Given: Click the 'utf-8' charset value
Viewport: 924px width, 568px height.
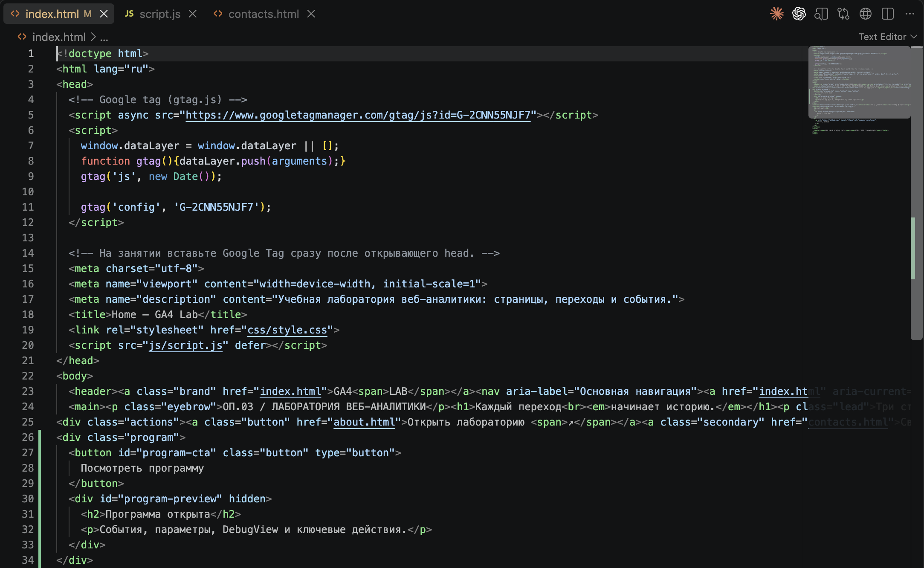Looking at the screenshot, I should pos(177,269).
